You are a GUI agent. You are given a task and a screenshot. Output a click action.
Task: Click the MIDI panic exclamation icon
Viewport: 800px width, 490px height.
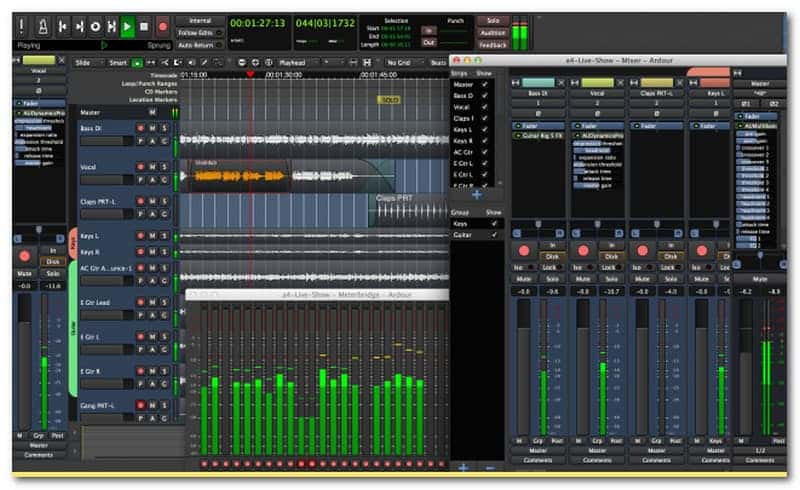tap(21, 26)
